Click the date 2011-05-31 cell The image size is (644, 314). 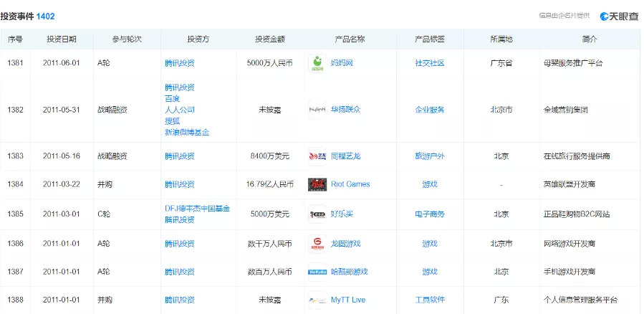[x=61, y=110]
